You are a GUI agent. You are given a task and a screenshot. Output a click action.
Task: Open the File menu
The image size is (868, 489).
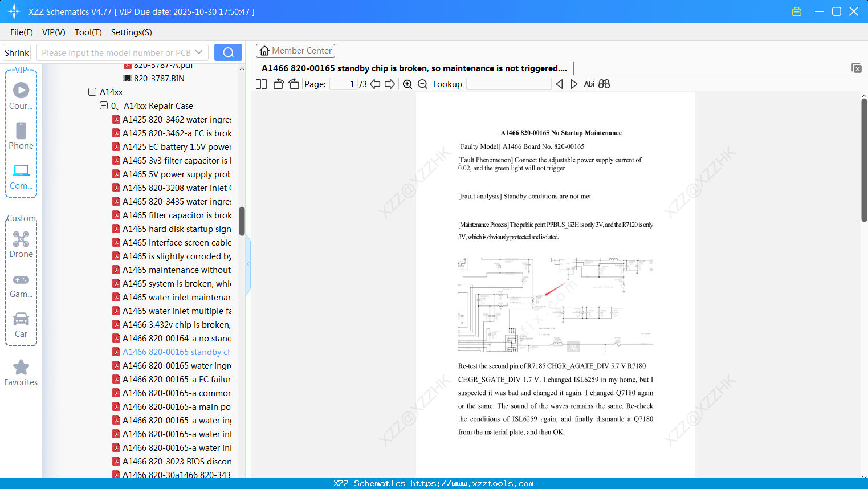point(22,32)
